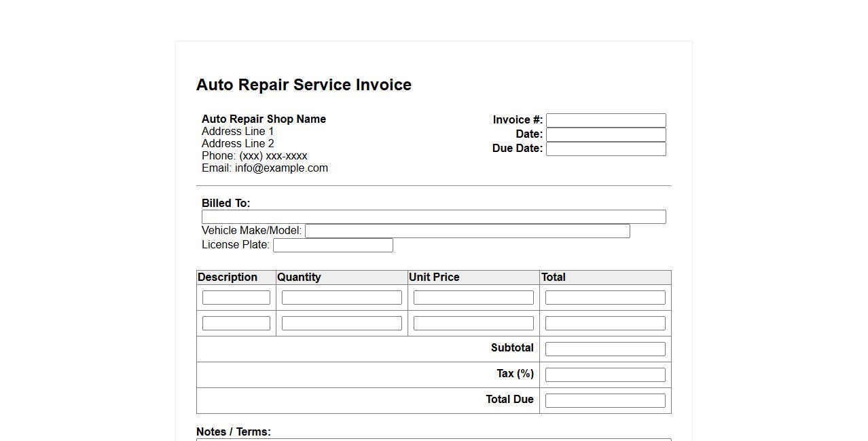868x441 pixels.
Task: Click the Billed To name field
Action: pos(433,216)
